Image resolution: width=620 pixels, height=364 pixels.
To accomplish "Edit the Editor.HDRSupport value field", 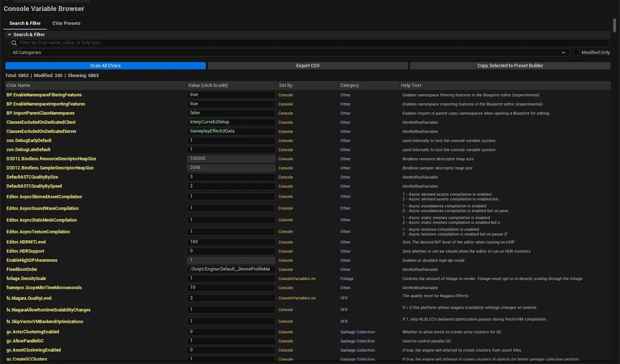I will [x=231, y=251].
